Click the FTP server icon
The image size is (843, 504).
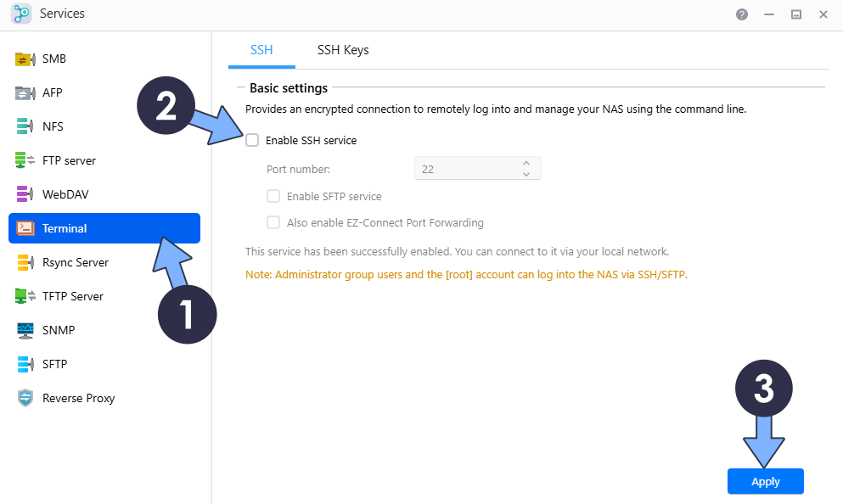25,160
